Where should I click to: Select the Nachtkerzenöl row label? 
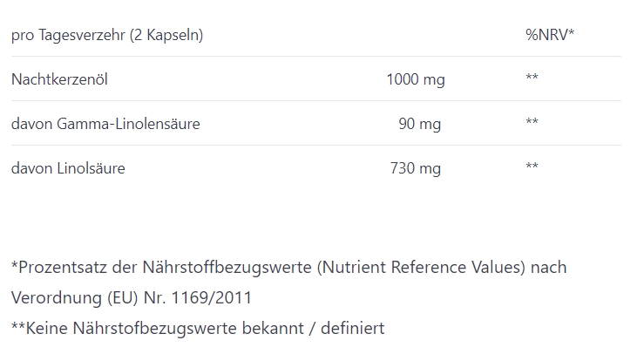coord(59,79)
